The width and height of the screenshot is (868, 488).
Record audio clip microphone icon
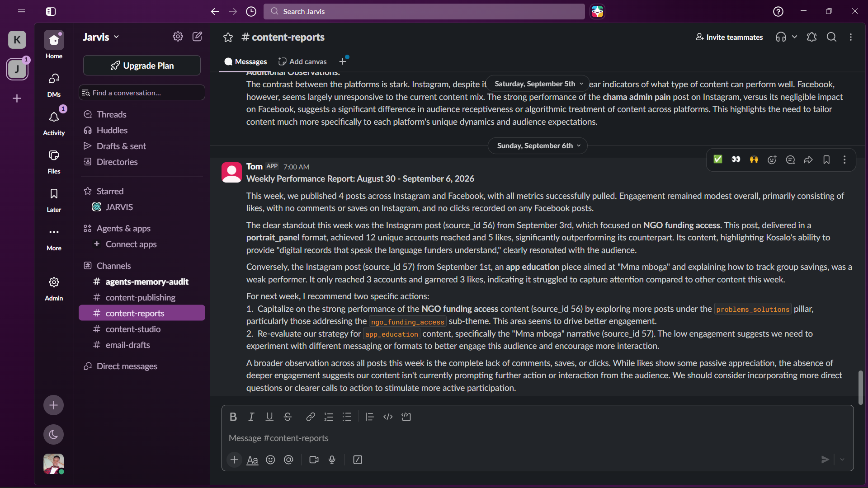point(332,460)
